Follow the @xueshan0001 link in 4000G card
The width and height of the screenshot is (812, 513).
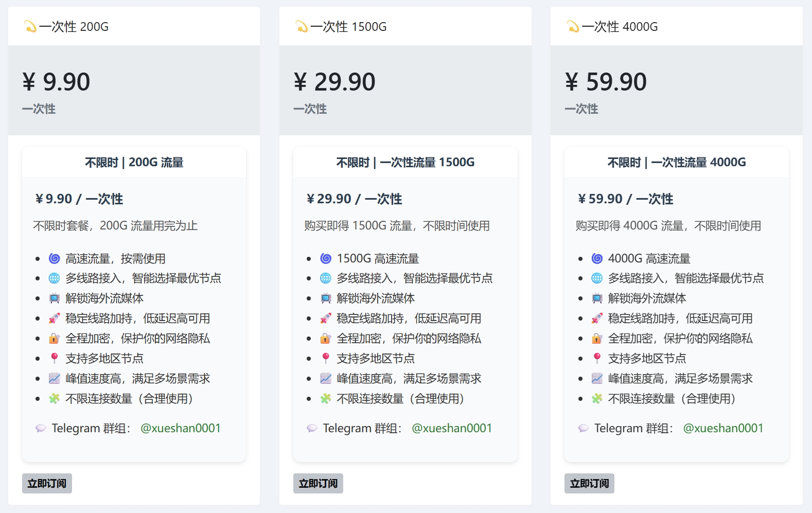pos(722,428)
